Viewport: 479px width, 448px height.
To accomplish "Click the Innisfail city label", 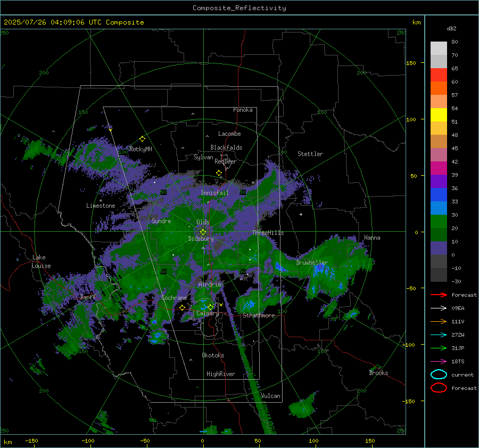I will click(x=214, y=193).
